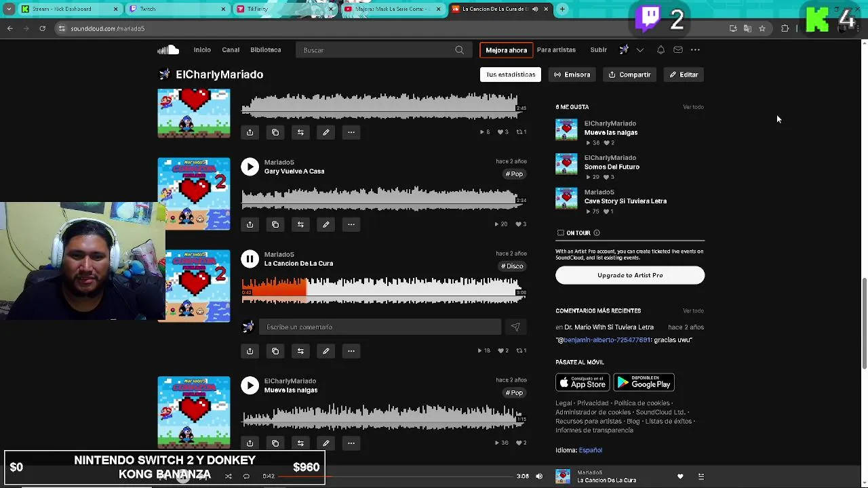This screenshot has height=488, width=868.
Task: Seek using the bottom player progress bar
Action: (x=396, y=476)
